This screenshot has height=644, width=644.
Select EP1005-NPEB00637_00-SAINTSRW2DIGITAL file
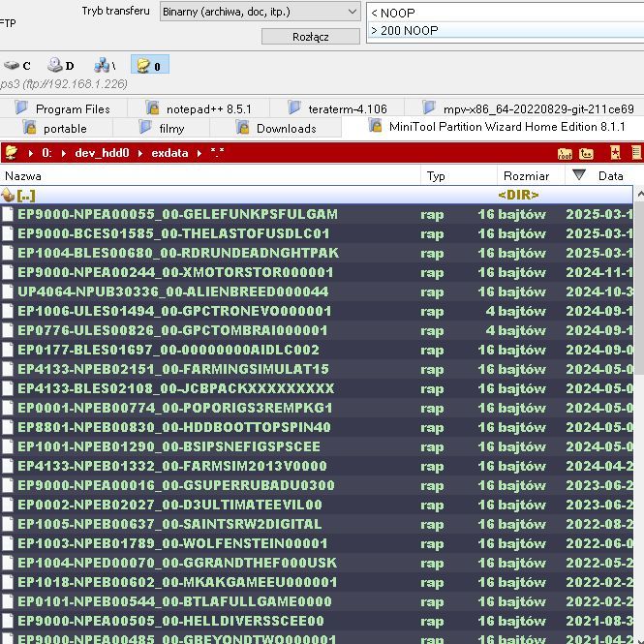[x=317, y=524]
